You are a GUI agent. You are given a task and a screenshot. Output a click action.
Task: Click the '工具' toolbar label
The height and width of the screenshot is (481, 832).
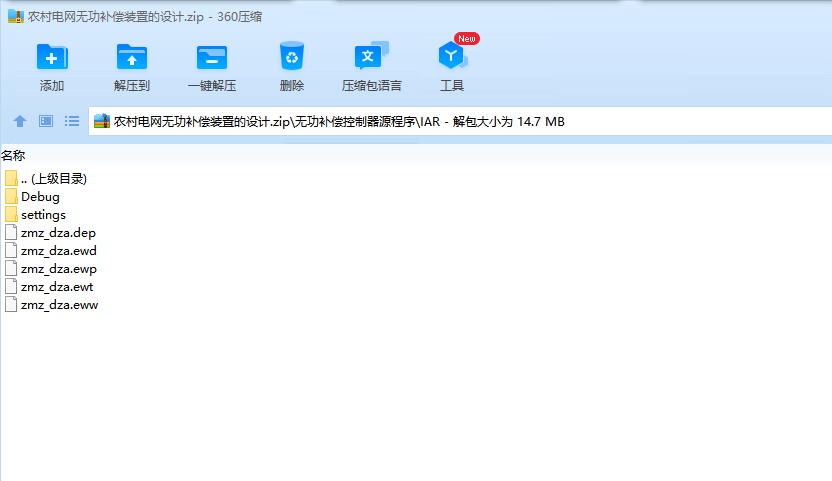pos(452,85)
